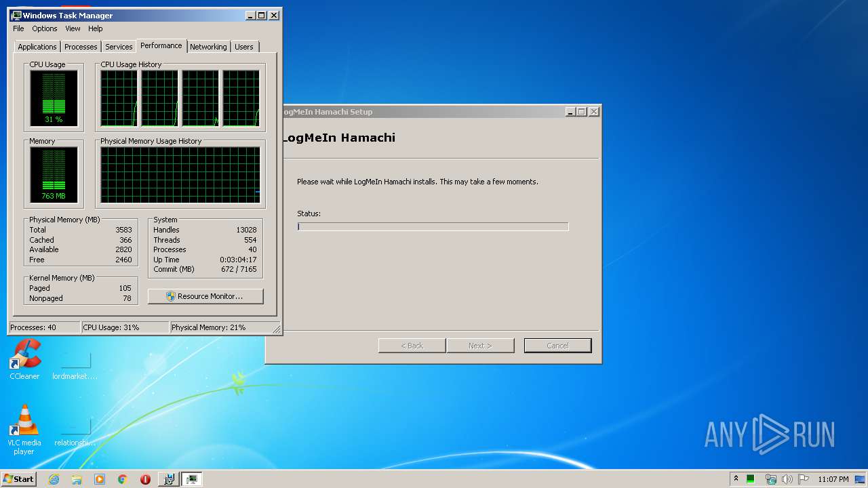868x488 pixels.
Task: Click the Handles value 13028
Action: click(x=246, y=230)
